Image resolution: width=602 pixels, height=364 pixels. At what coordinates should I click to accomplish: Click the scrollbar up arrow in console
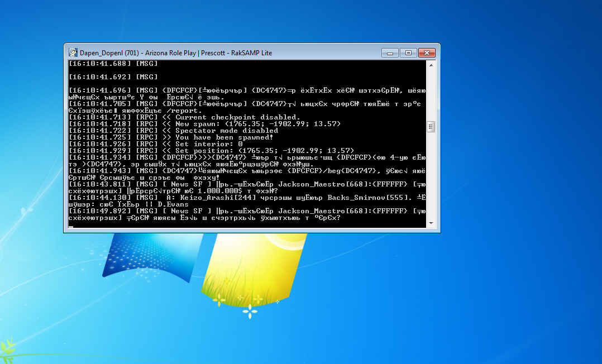point(431,65)
